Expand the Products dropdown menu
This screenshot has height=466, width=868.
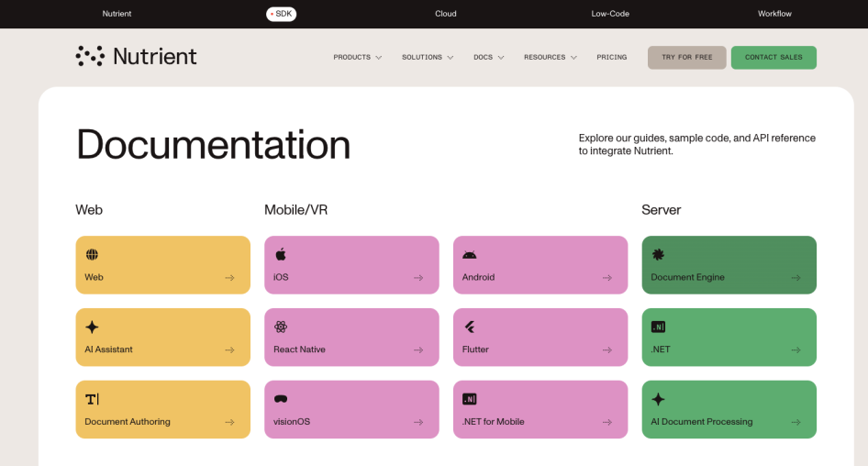point(358,57)
